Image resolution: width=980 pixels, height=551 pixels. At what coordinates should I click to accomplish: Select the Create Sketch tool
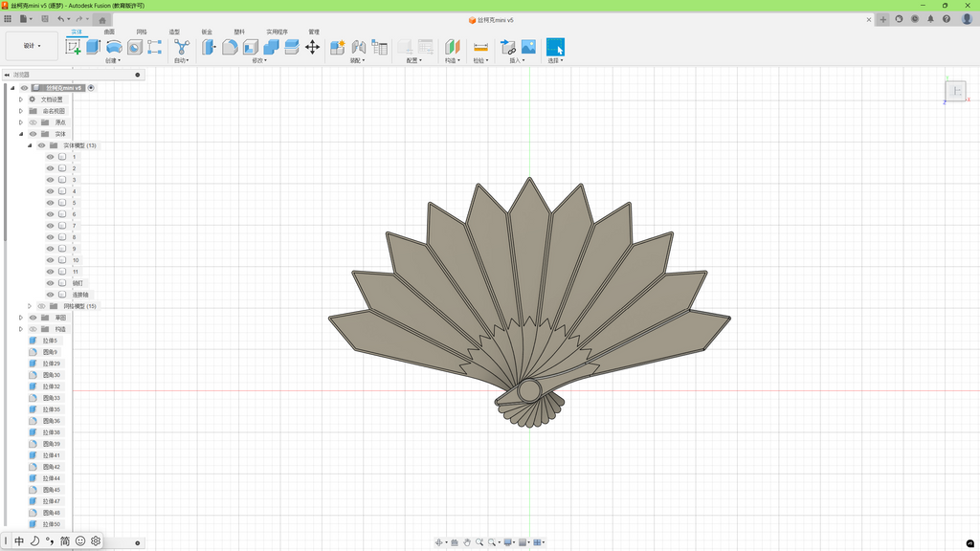point(73,47)
